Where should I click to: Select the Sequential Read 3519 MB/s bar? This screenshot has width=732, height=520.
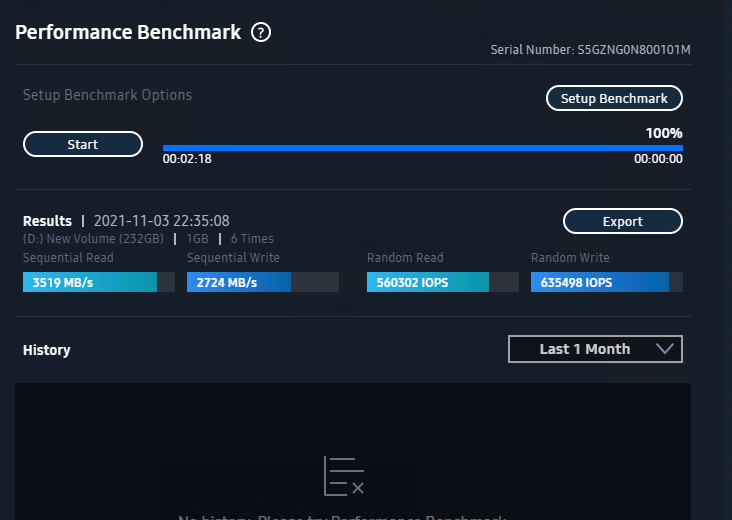[x=99, y=282]
